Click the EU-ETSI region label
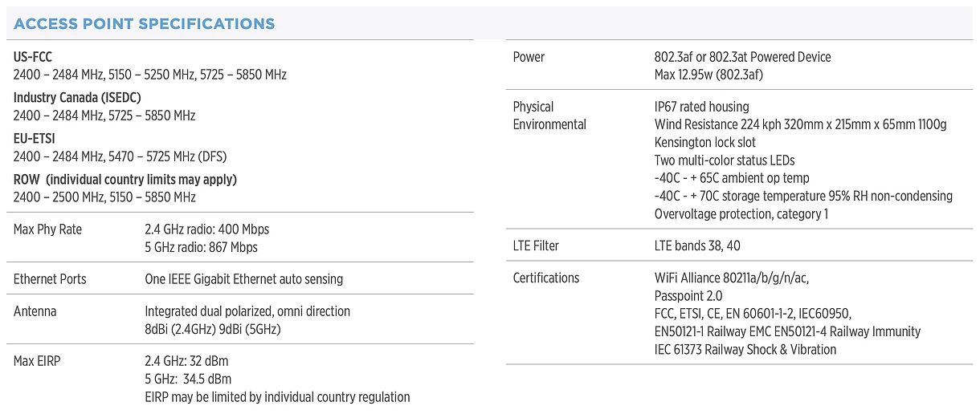 click(35, 139)
